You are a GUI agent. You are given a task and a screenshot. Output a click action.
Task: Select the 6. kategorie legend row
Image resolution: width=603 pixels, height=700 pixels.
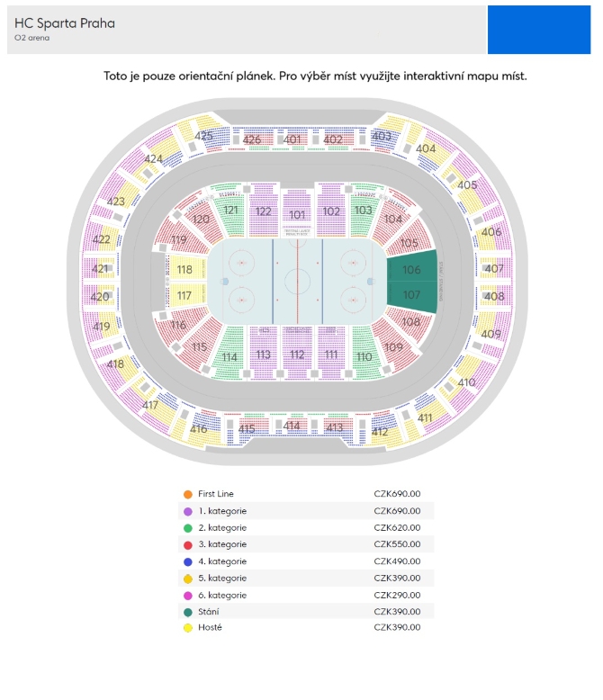[306, 595]
